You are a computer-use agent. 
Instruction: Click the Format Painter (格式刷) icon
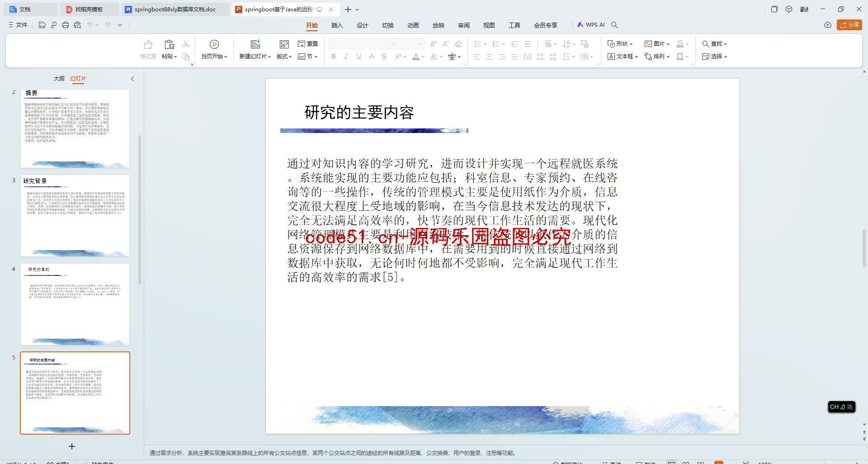(x=148, y=45)
